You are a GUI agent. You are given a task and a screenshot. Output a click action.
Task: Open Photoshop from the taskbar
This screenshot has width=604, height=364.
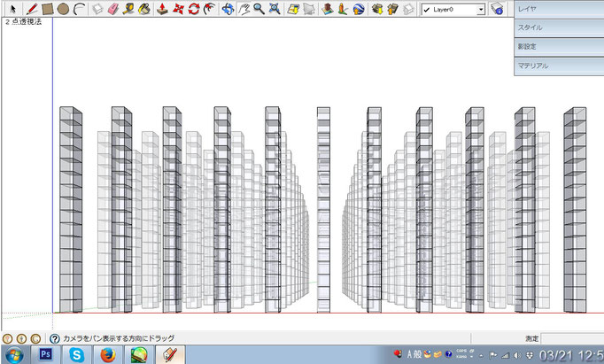(45, 354)
